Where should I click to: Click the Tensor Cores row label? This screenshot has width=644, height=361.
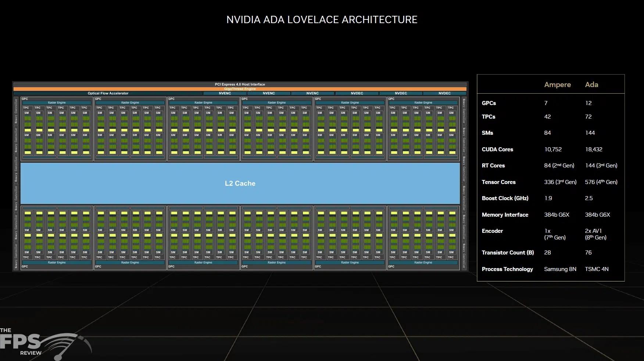(x=498, y=182)
